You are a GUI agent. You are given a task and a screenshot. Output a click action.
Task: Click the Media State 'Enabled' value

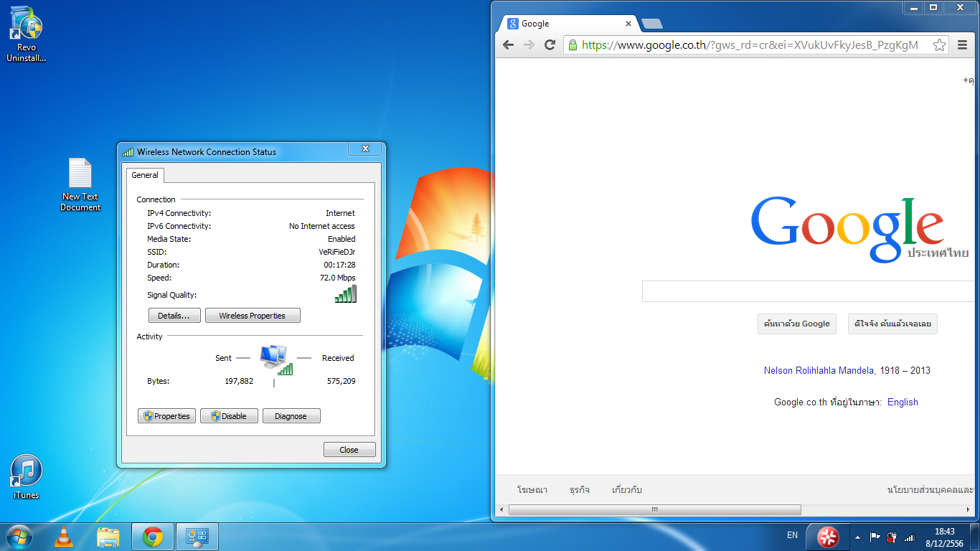click(x=341, y=239)
